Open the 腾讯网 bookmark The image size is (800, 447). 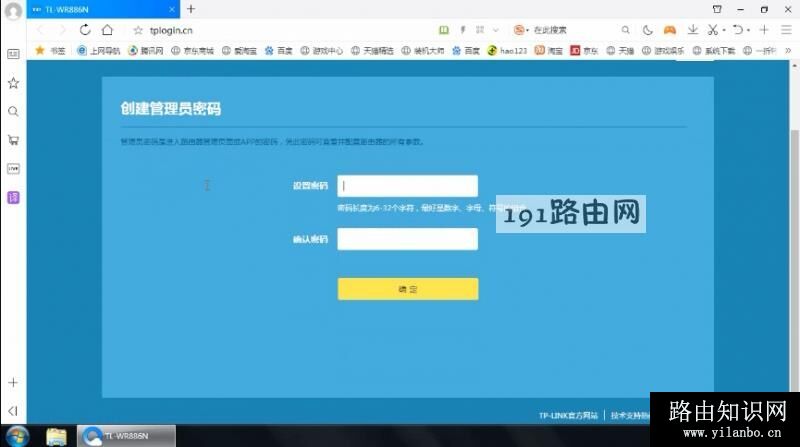(145, 51)
